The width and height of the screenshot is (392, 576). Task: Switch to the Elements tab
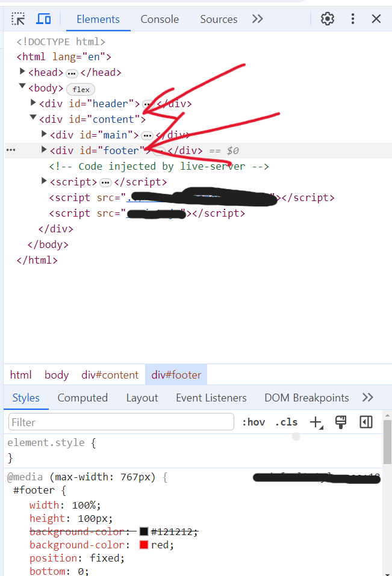[98, 19]
